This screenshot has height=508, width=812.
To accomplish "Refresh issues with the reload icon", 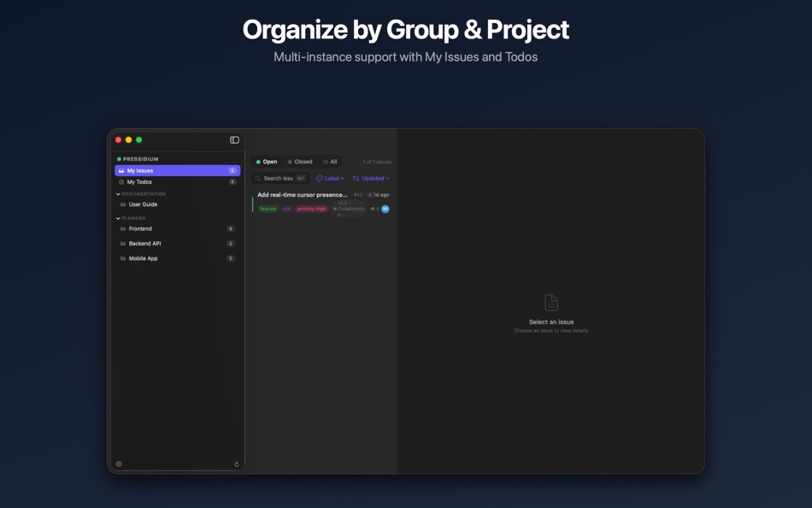I will [x=236, y=464].
